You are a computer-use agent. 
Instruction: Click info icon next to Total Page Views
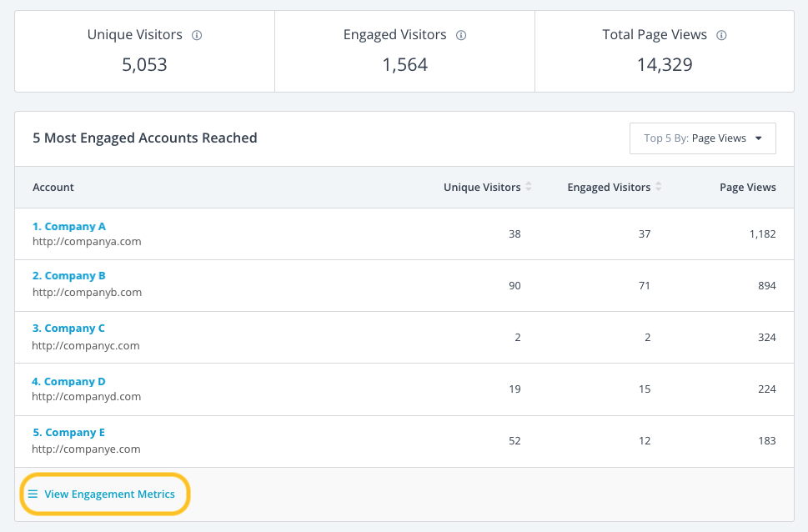coord(721,35)
